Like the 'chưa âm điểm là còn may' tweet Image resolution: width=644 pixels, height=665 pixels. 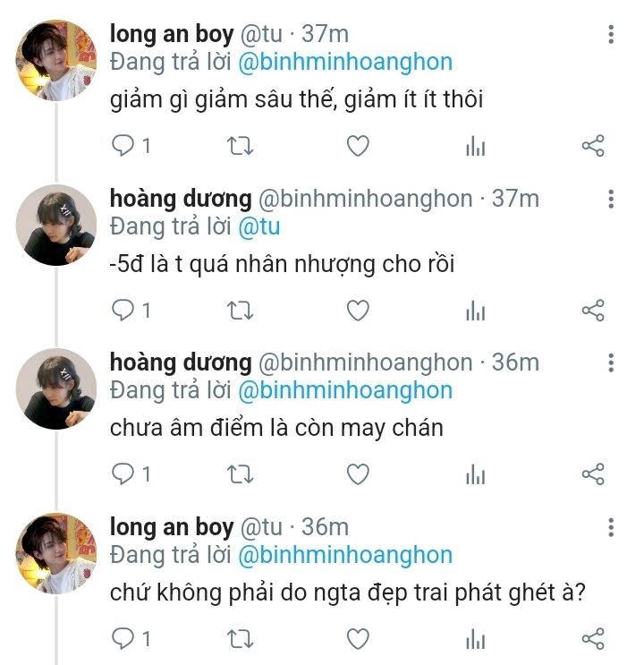[358, 474]
